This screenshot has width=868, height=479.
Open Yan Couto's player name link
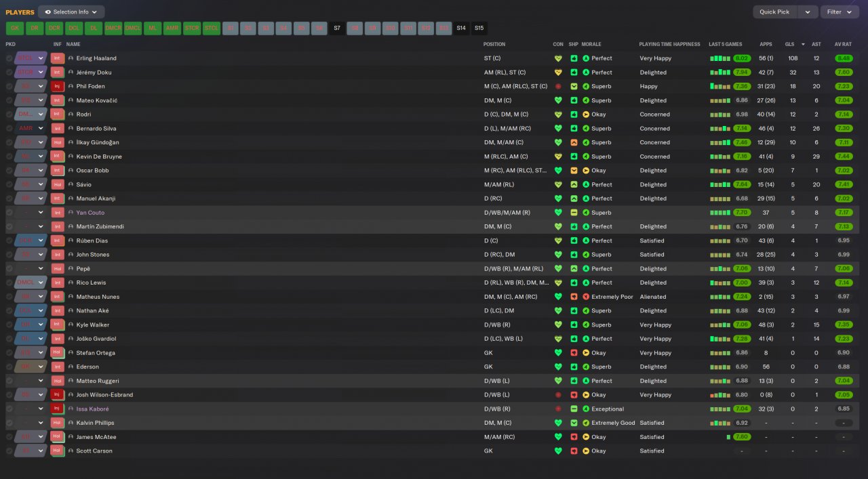(x=90, y=213)
